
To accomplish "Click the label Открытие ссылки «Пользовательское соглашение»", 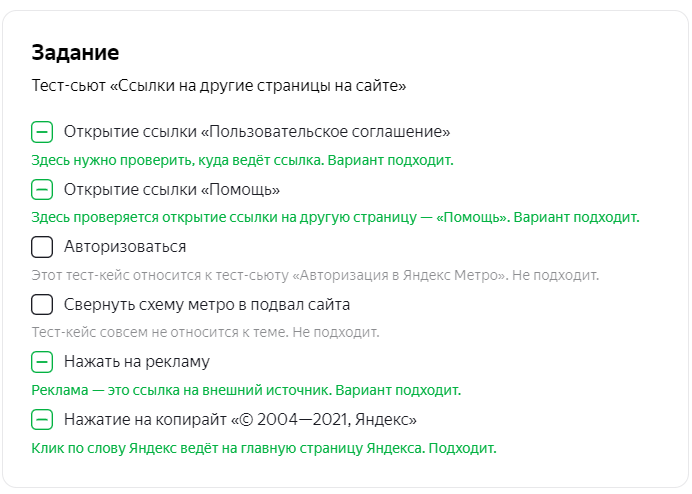I will (257, 132).
